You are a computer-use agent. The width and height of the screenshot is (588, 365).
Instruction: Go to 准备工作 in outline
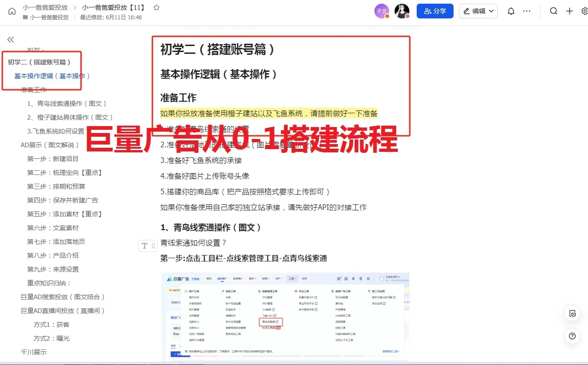(34, 90)
